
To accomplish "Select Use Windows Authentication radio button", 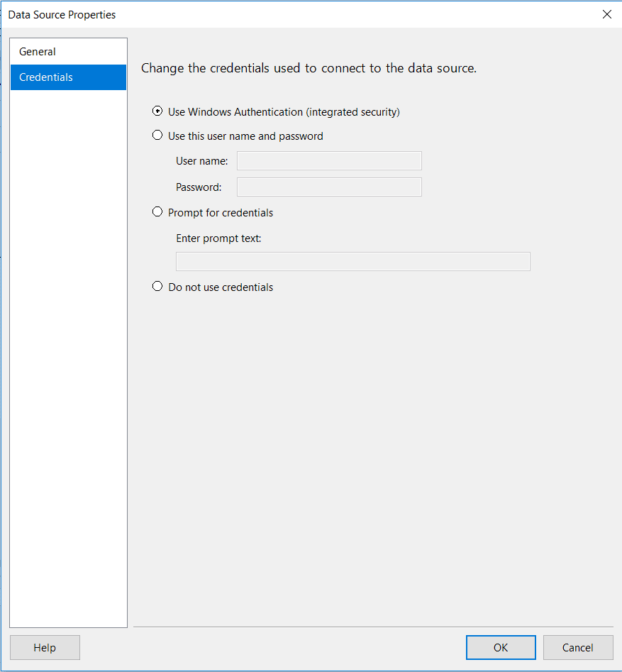I will [x=157, y=111].
